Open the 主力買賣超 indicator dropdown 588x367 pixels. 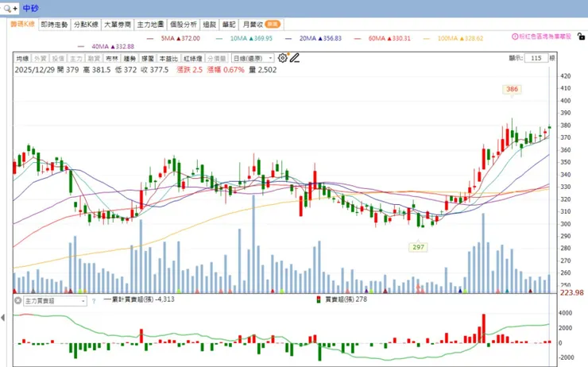point(55,300)
